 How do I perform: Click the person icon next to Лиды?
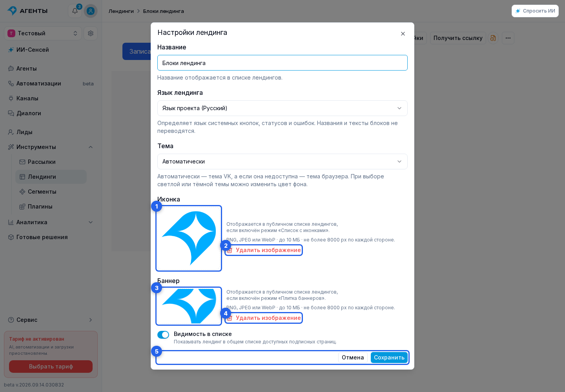coord(11,132)
